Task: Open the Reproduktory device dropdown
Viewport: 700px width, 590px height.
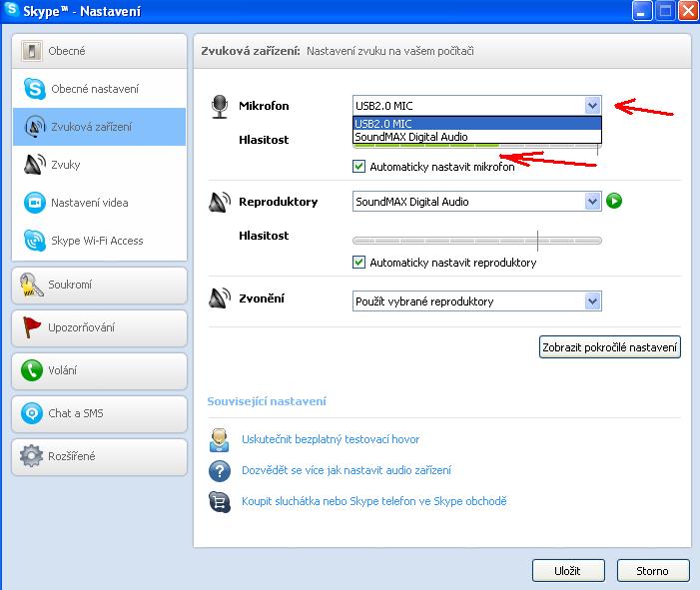Action: click(x=476, y=202)
